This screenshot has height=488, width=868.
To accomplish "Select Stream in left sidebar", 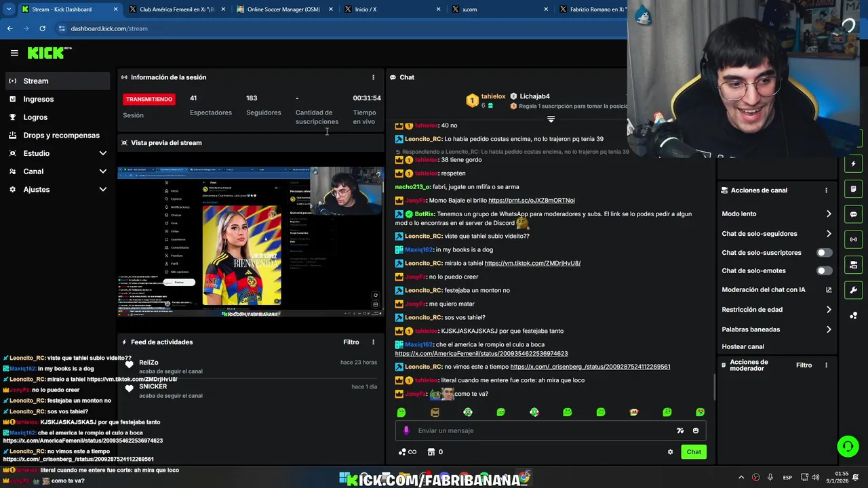I will 57,81.
